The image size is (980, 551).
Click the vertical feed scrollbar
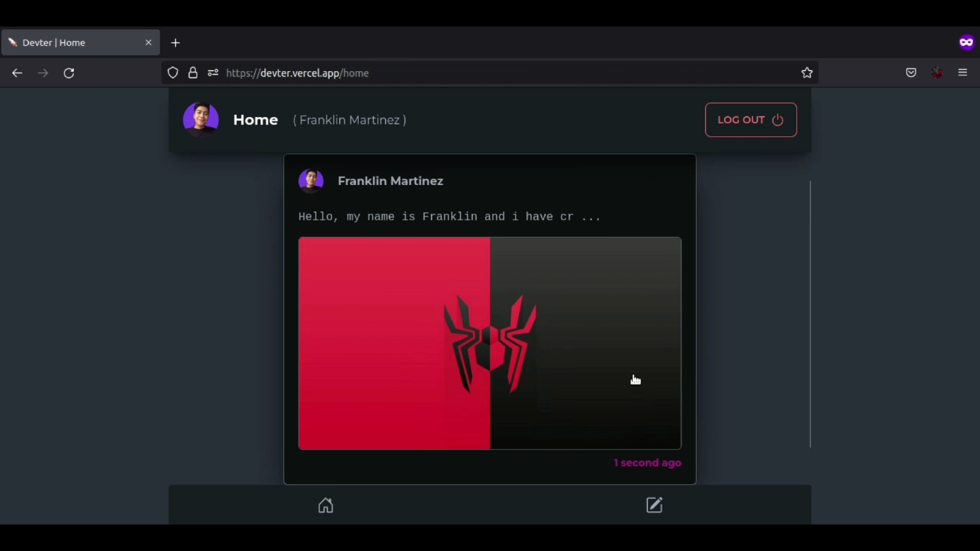coord(810,314)
